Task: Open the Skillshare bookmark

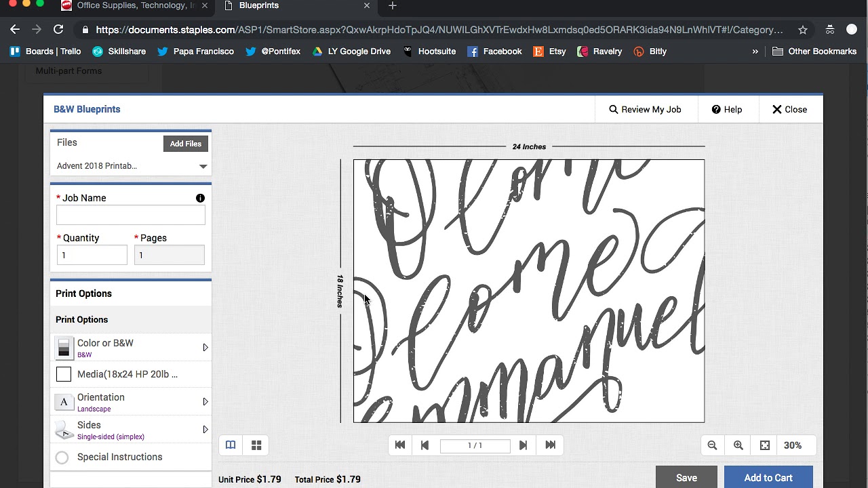Action: click(119, 52)
